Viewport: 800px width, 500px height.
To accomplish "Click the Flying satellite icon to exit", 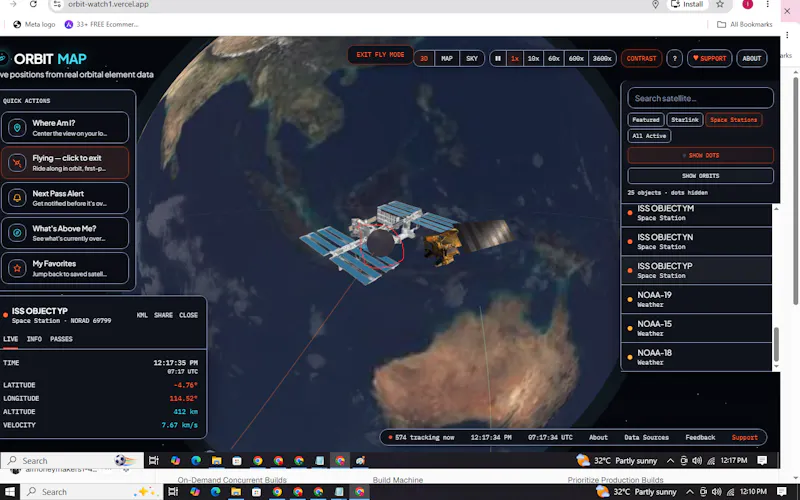I will (17, 163).
